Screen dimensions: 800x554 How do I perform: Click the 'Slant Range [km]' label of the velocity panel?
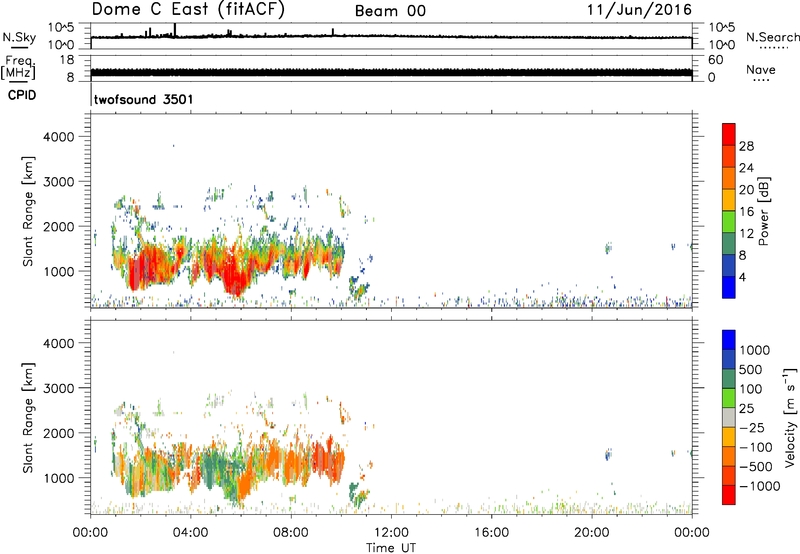28,417
